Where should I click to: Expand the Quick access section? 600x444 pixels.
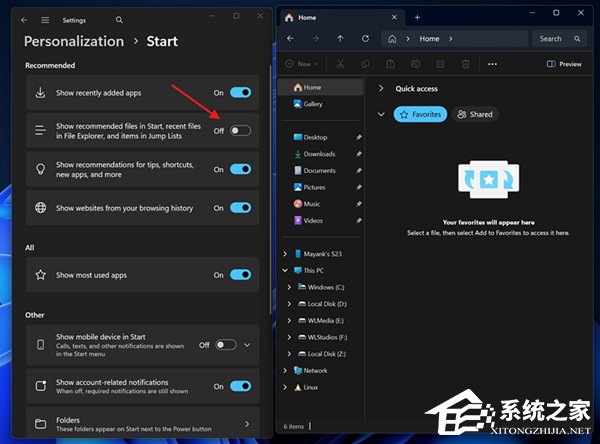point(381,88)
